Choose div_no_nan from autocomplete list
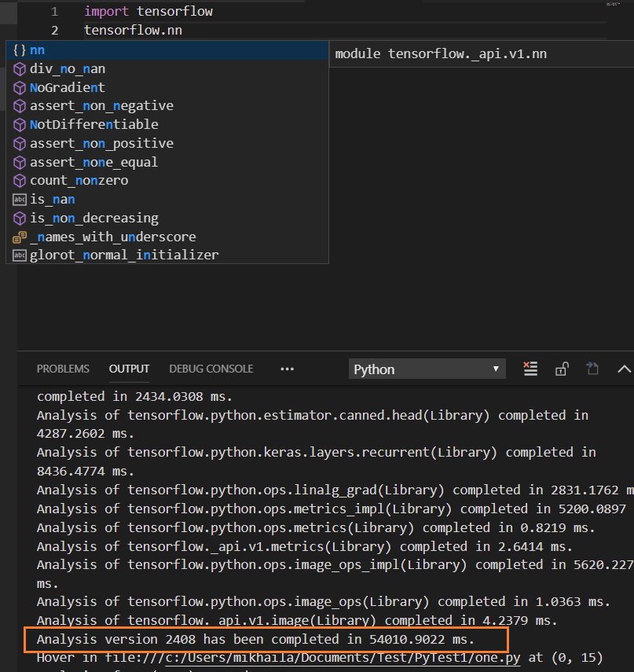The height and width of the screenshot is (672, 634). 167,69
